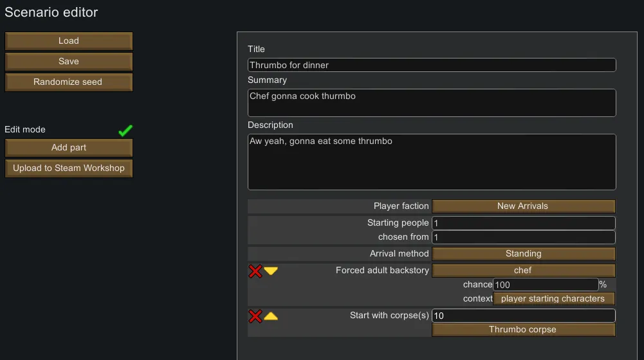The image size is (644, 360).
Task: Move Start with corpse(s) part up
Action: [x=271, y=316]
